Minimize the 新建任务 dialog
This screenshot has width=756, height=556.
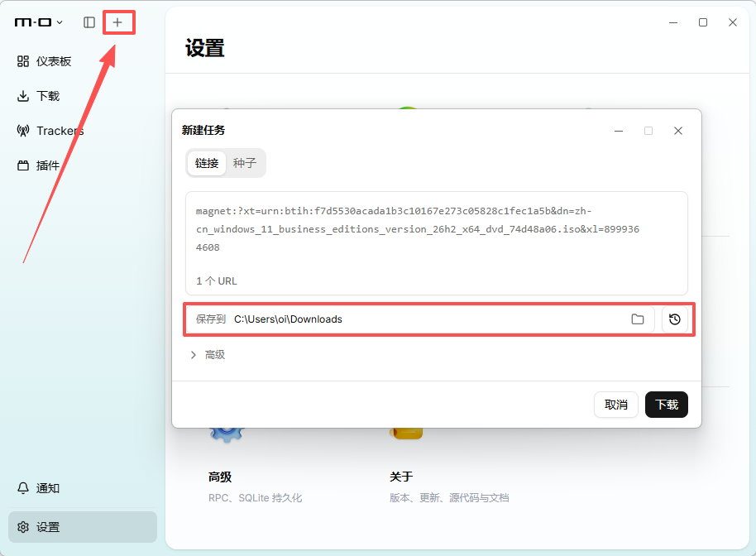pos(619,131)
